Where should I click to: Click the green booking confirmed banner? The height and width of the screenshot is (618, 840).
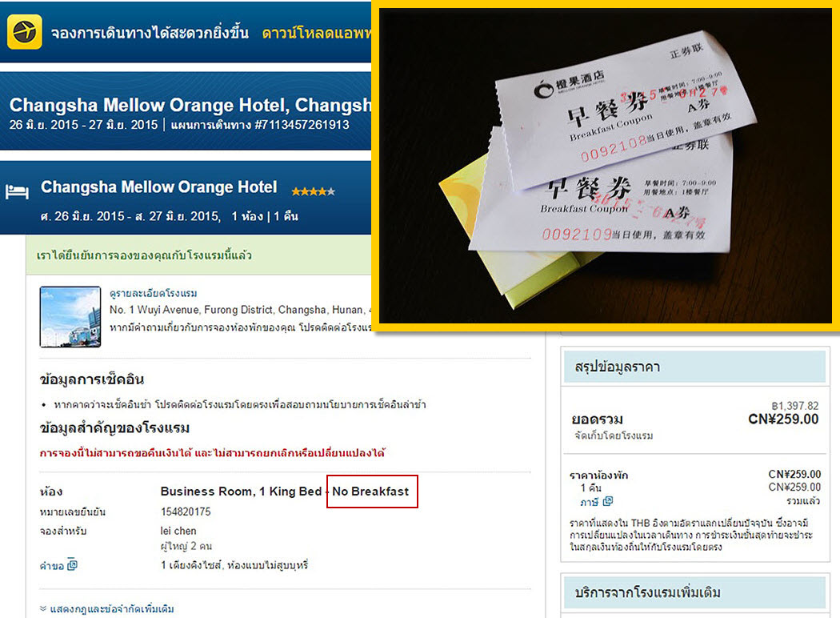click(198, 255)
